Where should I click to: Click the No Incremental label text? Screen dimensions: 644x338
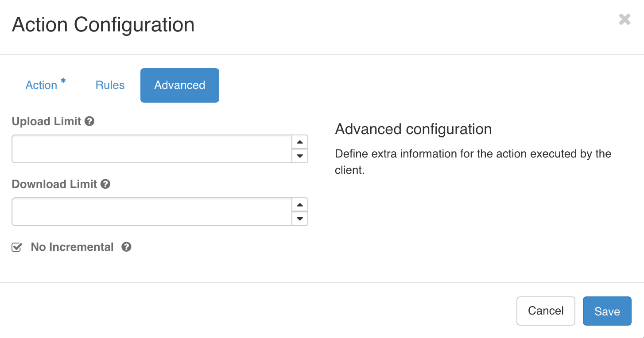pyautogui.click(x=72, y=247)
